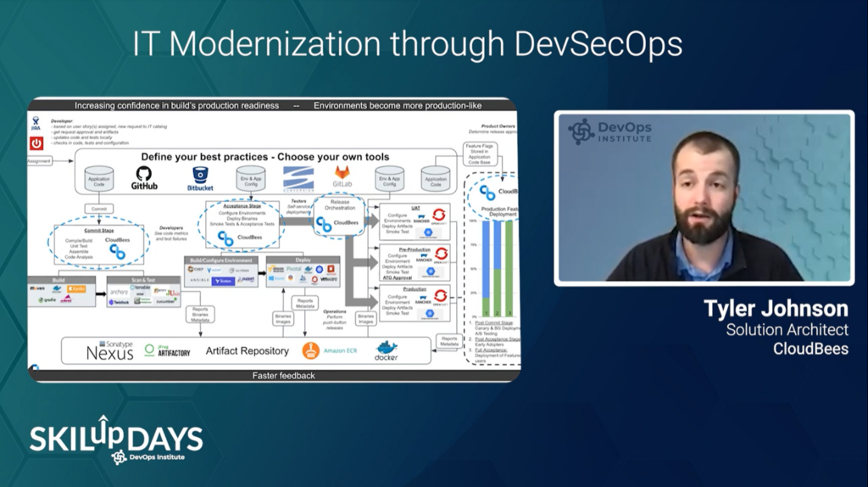Click the DevOps Institute logo in speaker video
The image size is (868, 487).
click(x=610, y=132)
